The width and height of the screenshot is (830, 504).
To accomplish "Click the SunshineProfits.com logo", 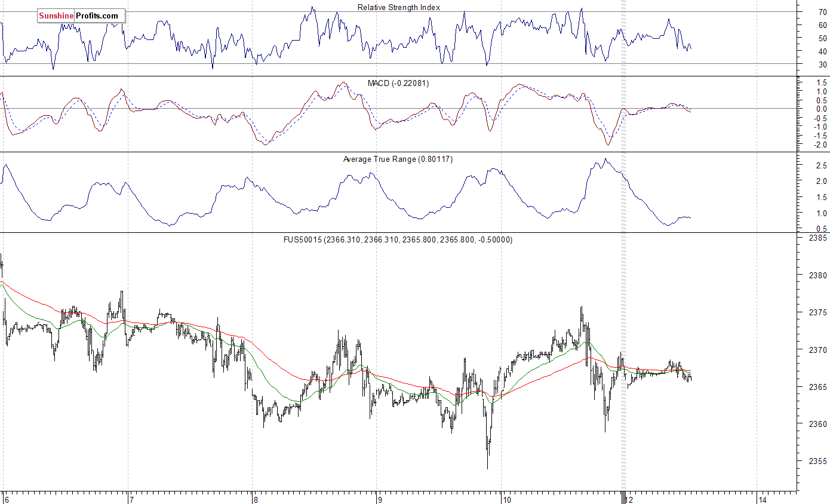I will [x=81, y=16].
